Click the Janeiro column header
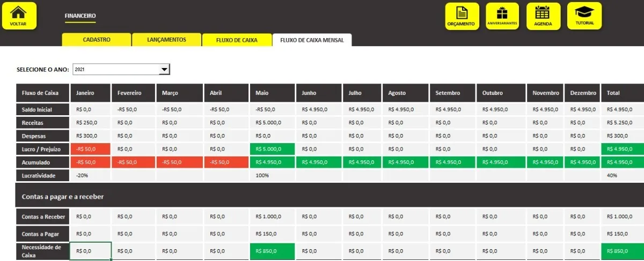The width and height of the screenshot is (644, 261). tap(91, 93)
